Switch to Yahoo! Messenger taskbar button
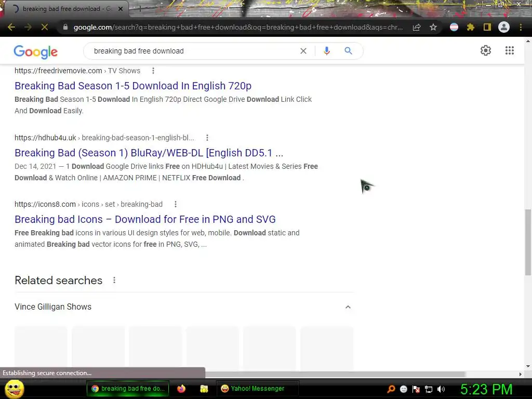The width and height of the screenshot is (532, 399). coord(257,389)
